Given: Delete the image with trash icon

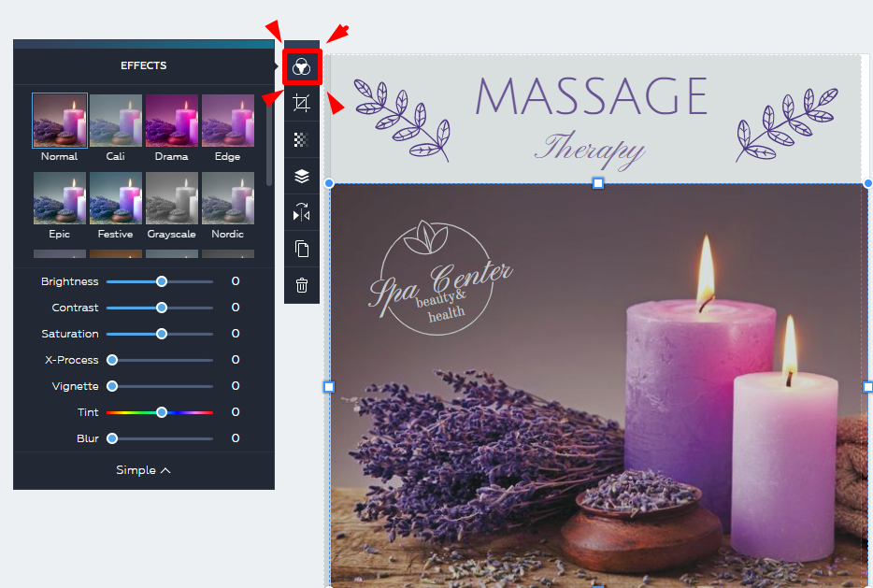Looking at the screenshot, I should point(301,285).
